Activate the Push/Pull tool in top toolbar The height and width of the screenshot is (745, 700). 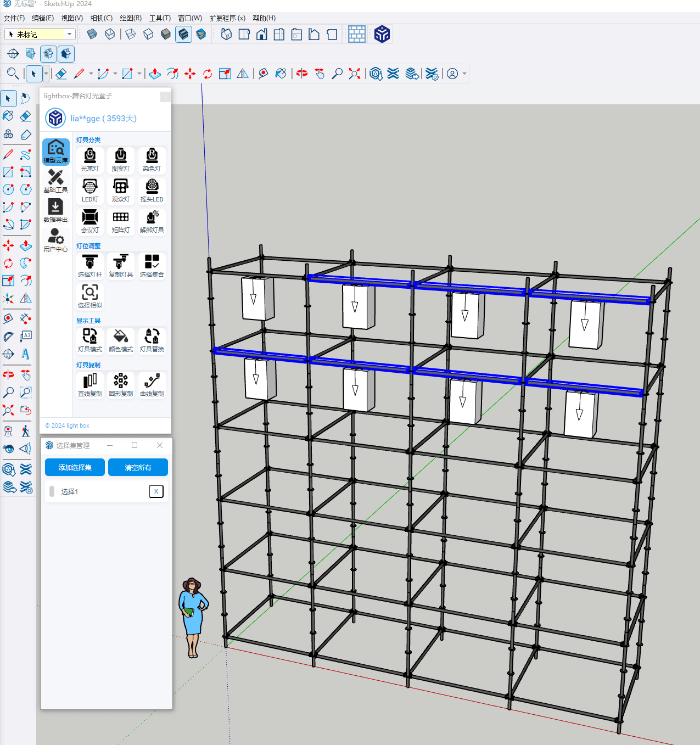click(155, 74)
